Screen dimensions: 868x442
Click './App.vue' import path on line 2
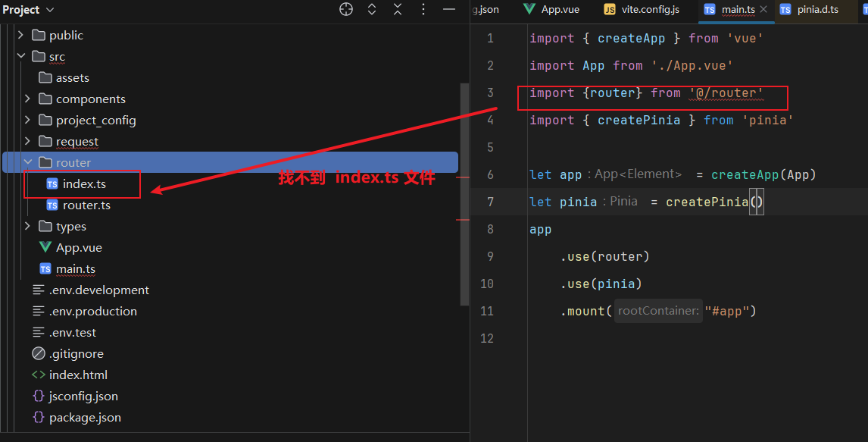pos(692,65)
